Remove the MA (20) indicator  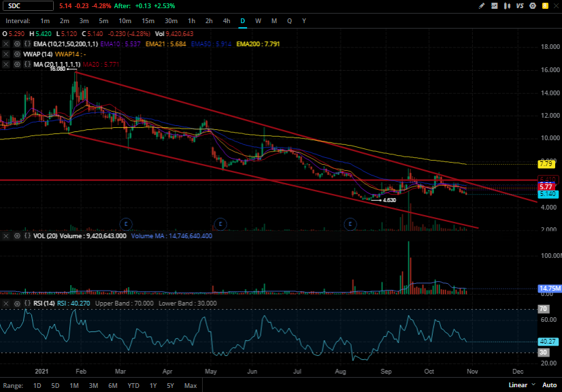[5, 64]
